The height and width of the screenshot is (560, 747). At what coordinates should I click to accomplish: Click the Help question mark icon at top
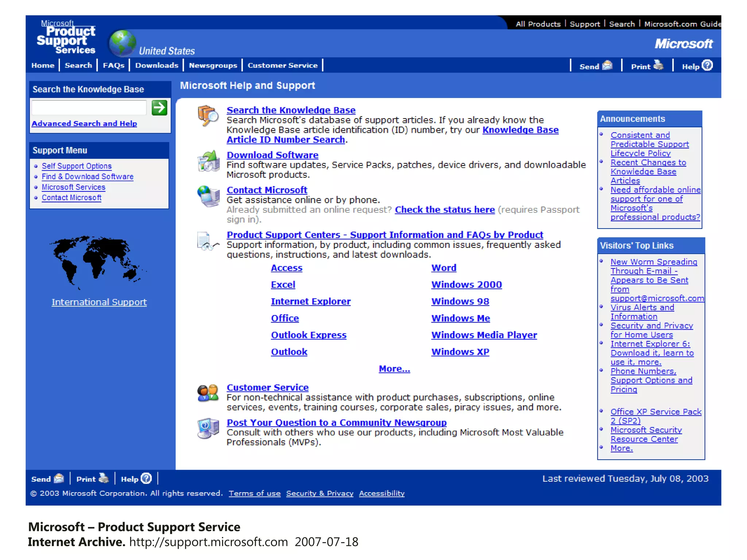coord(707,65)
